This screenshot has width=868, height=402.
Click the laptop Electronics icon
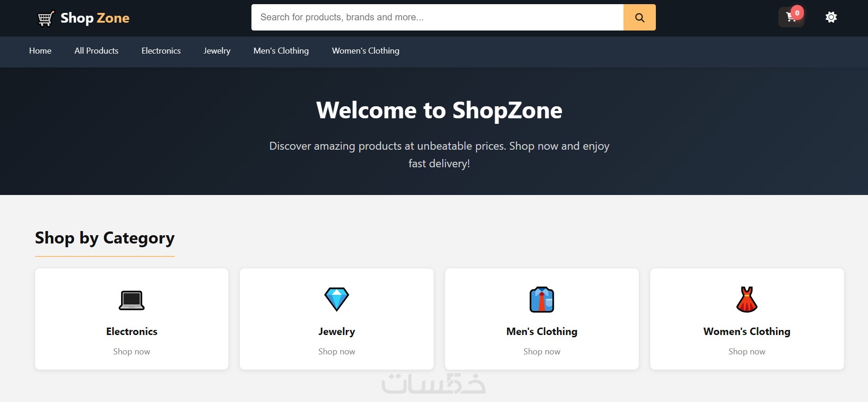(x=132, y=300)
